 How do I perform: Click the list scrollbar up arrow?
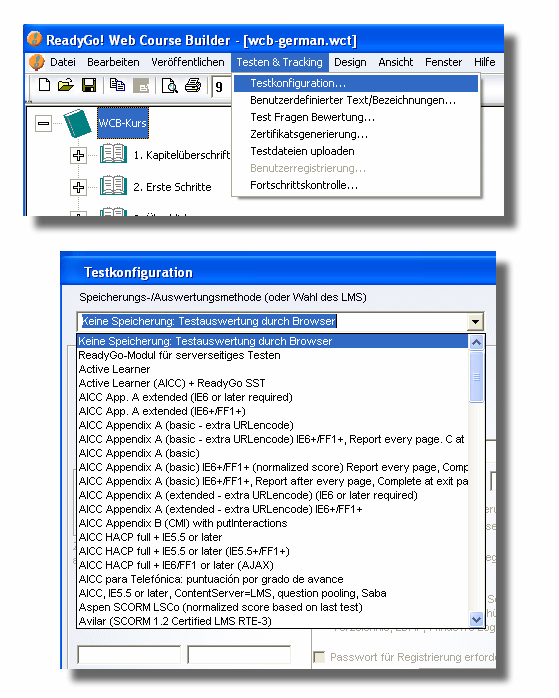coord(476,342)
